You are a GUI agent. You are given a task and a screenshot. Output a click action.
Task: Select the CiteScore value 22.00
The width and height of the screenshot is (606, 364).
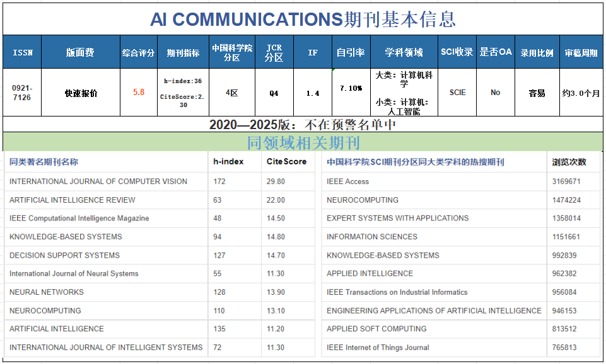click(276, 200)
